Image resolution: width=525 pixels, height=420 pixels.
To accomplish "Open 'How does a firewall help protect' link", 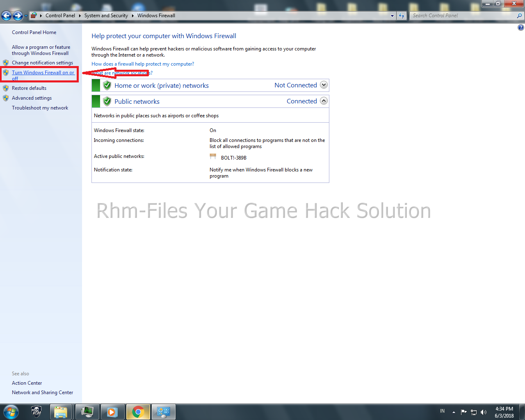I will pyautogui.click(x=143, y=64).
